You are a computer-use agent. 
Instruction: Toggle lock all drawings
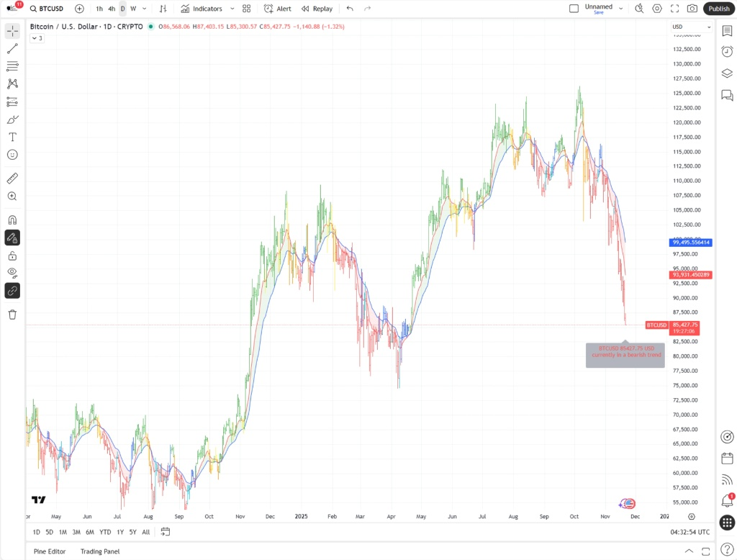(12, 256)
